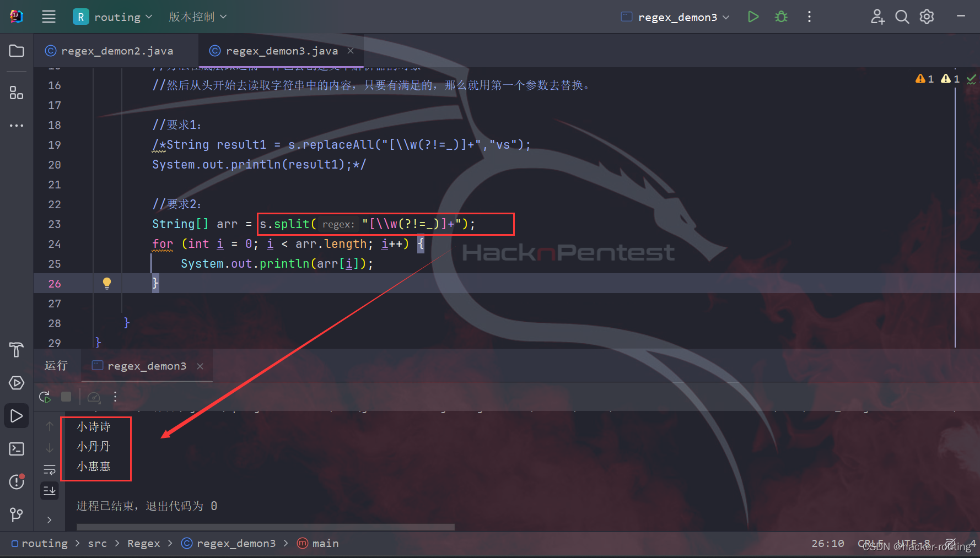Expand the 版本控制 version control menu
Viewport: 980px width, 558px height.
tap(197, 17)
